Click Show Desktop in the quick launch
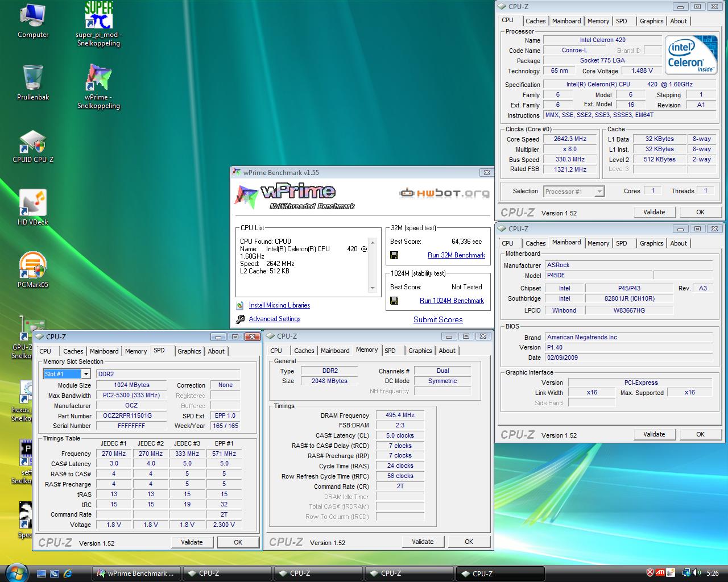728x582 pixels. click(42, 573)
